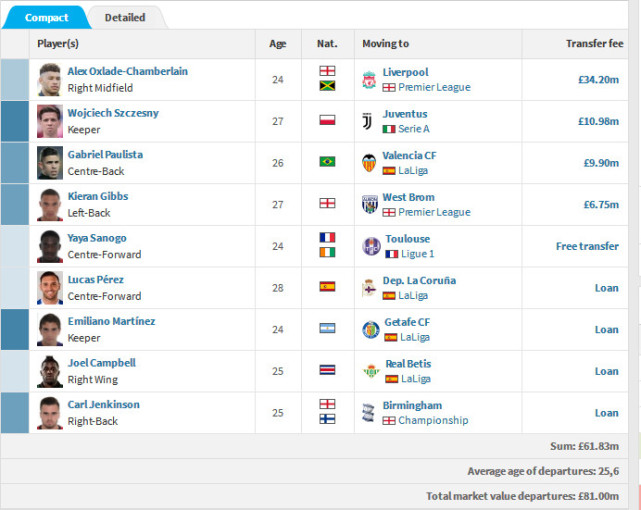The width and height of the screenshot is (641, 510).
Task: Click the £34.20m transfer fee link
Action: pos(598,79)
